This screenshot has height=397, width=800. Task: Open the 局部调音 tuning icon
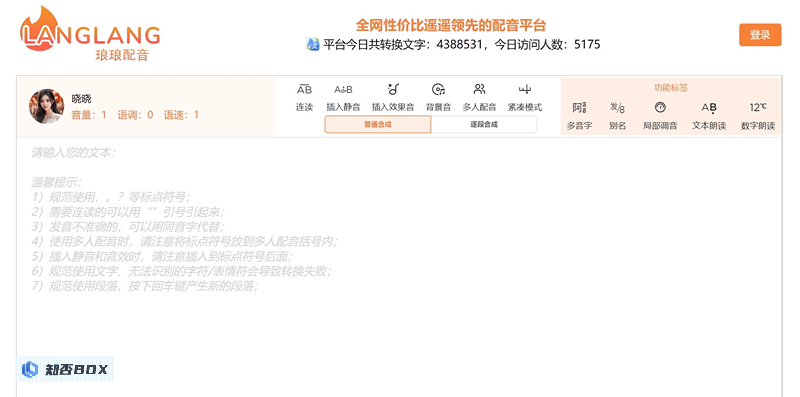coord(660,108)
